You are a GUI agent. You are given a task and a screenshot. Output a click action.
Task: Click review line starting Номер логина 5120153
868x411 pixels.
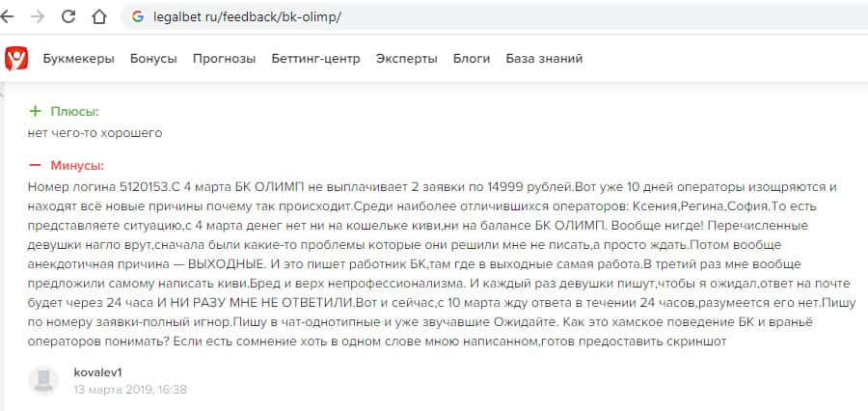tap(432, 187)
